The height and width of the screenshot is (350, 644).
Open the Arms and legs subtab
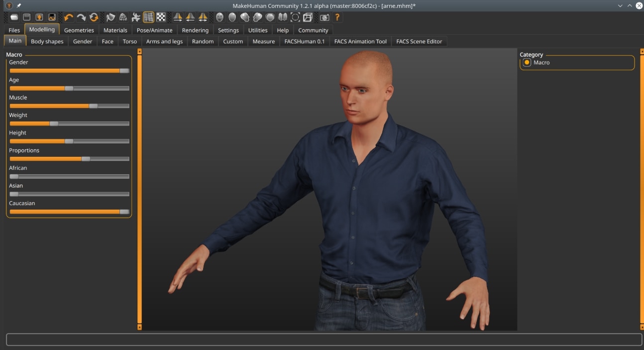point(164,42)
